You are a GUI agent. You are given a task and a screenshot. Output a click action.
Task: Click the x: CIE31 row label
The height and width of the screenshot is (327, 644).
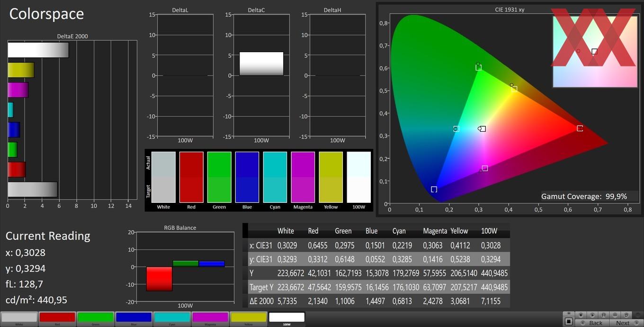tap(261, 245)
